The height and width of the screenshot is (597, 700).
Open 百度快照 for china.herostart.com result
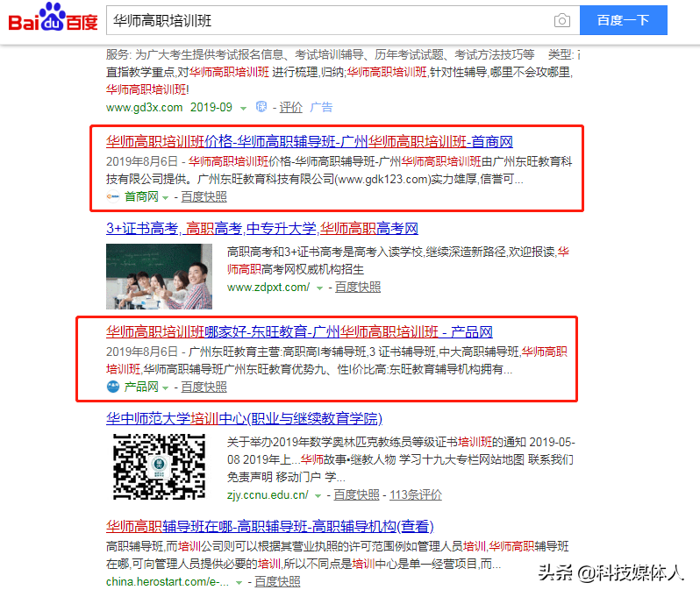pyautogui.click(x=277, y=582)
